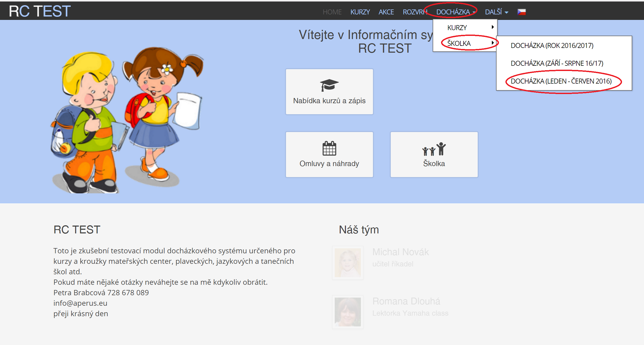Open KURZY page from top navigation
This screenshot has height=345, width=644.
click(360, 12)
